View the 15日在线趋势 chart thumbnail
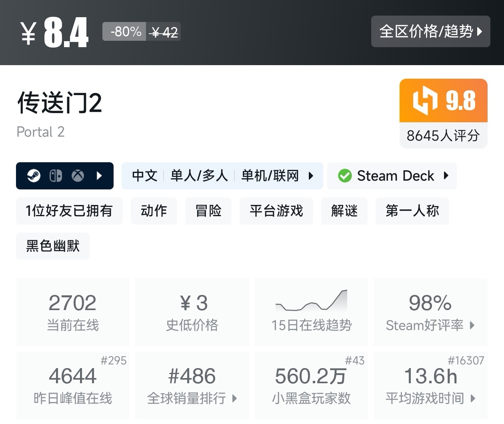 311,301
